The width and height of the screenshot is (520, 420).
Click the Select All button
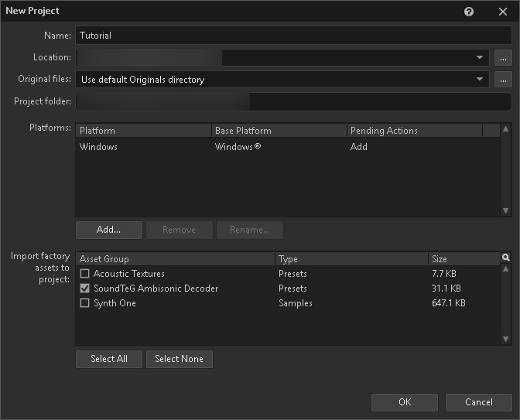point(109,359)
